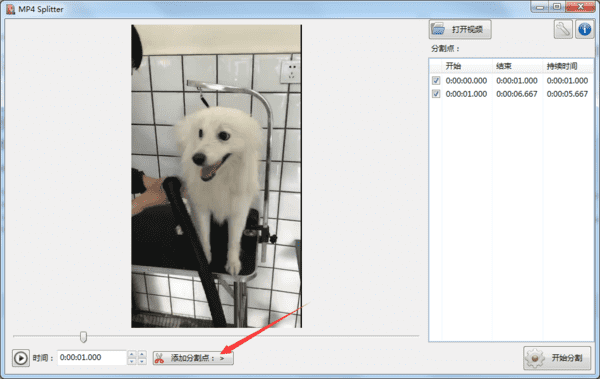Click the second stepper's down arrow

tap(142, 361)
